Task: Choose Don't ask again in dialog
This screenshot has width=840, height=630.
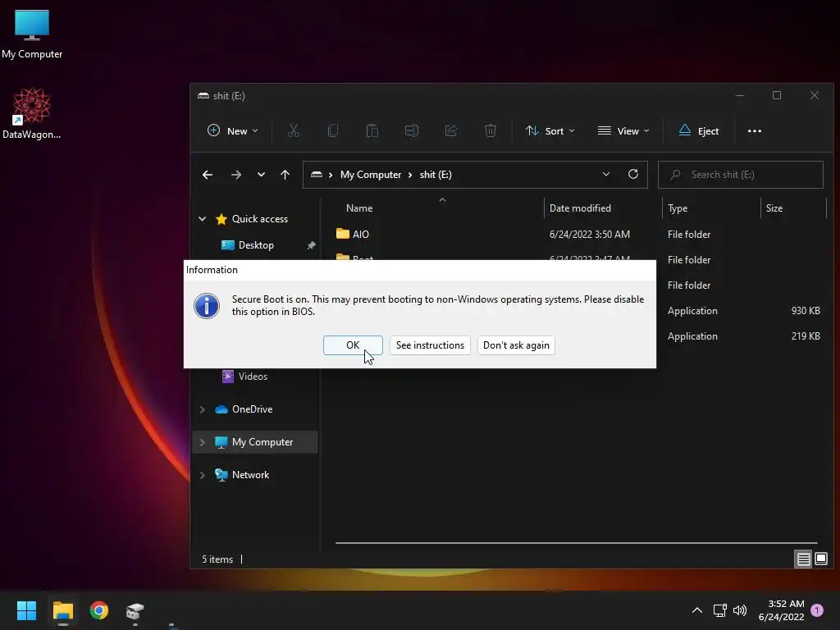Action: pos(516,345)
